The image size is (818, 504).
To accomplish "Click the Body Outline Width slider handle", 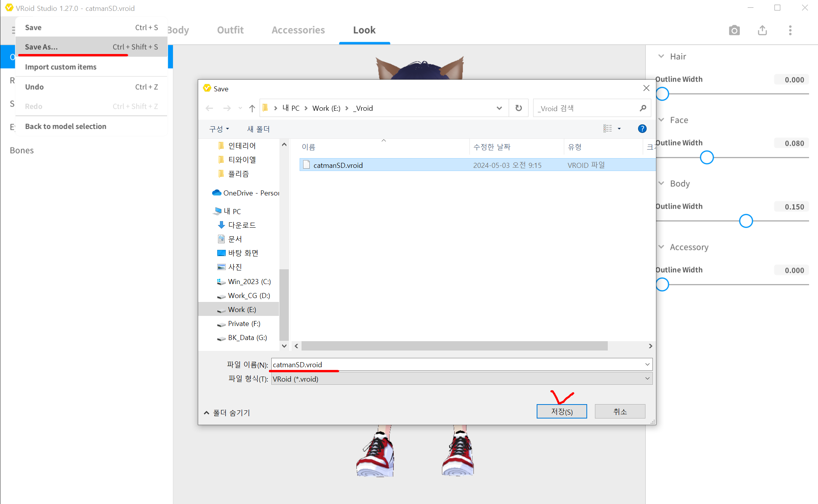I will [x=746, y=221].
